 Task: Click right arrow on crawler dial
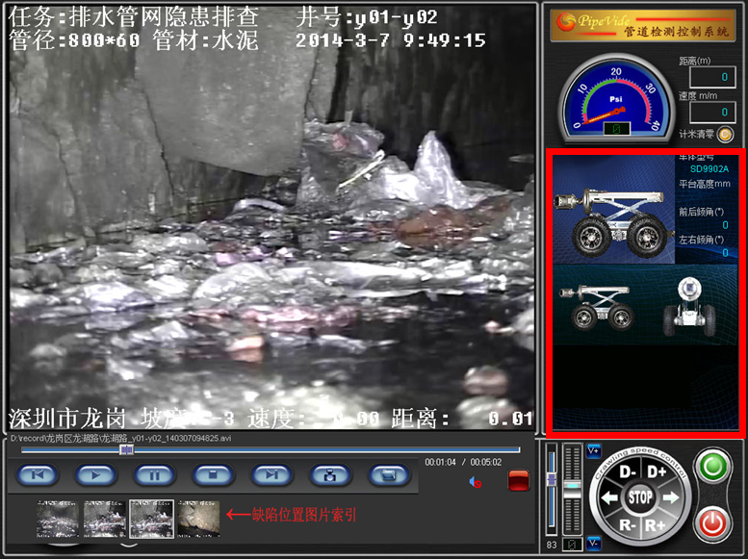click(x=670, y=498)
